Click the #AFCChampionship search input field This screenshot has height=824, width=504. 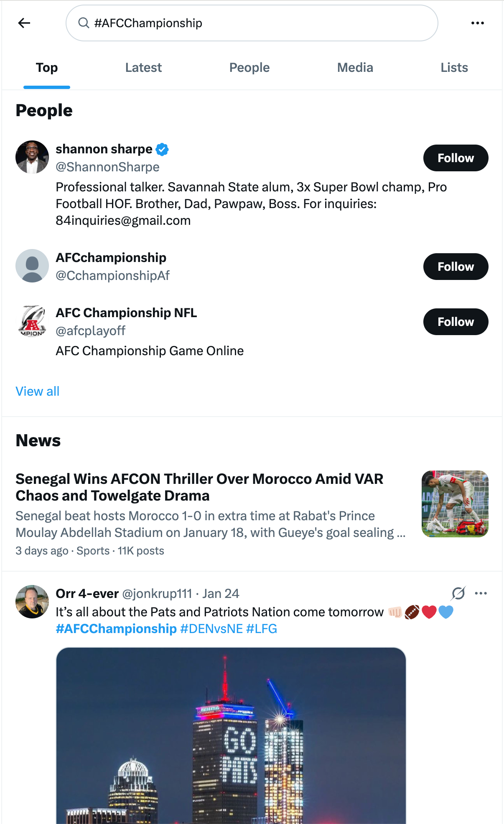pyautogui.click(x=259, y=23)
